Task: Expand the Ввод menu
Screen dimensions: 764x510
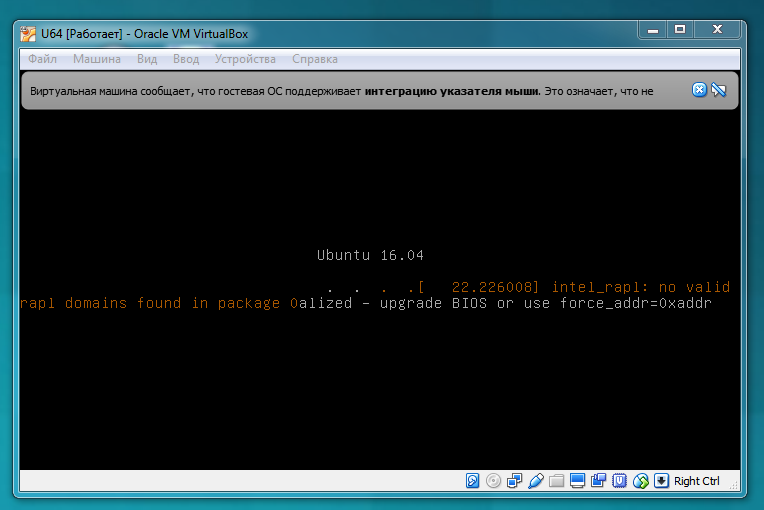Action: point(186,59)
